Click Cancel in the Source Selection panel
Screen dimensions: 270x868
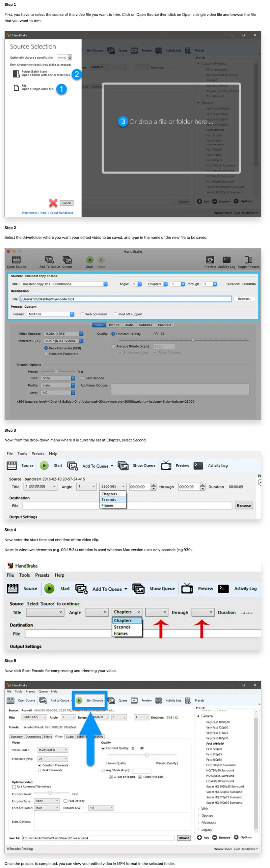coord(67,203)
